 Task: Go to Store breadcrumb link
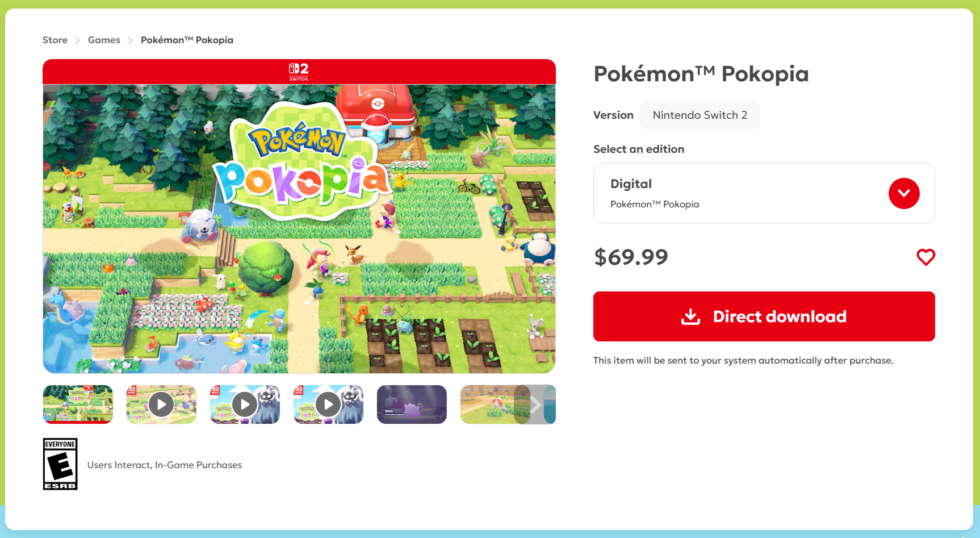(55, 40)
